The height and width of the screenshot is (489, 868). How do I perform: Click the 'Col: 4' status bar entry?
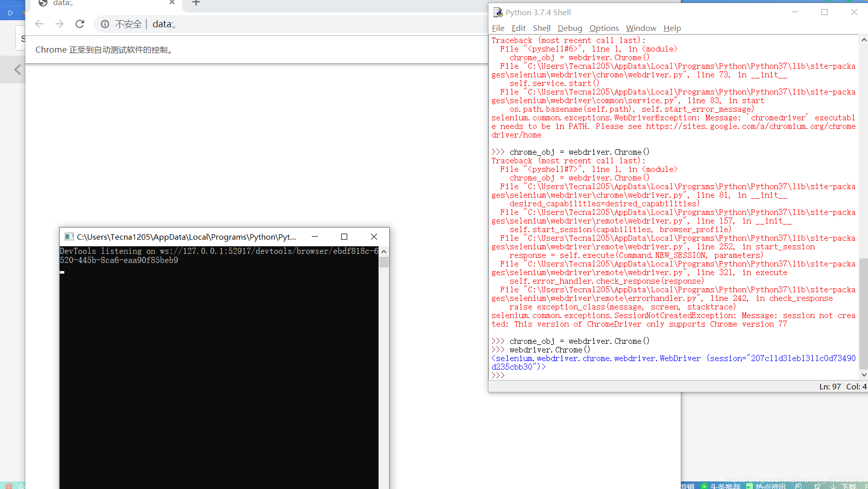pyautogui.click(x=856, y=386)
